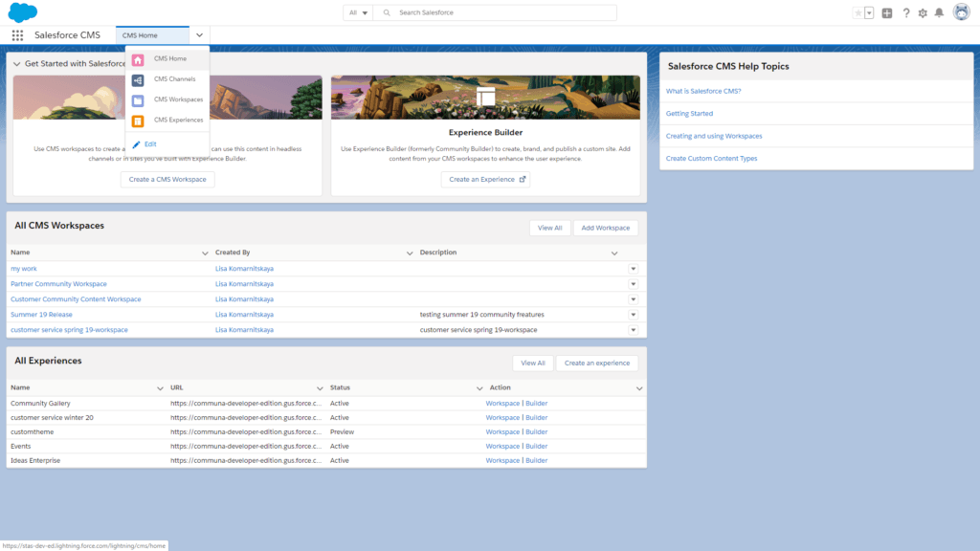The height and width of the screenshot is (551, 980).
Task: Open What is Salesforce CMS? help topic
Action: 703,91
